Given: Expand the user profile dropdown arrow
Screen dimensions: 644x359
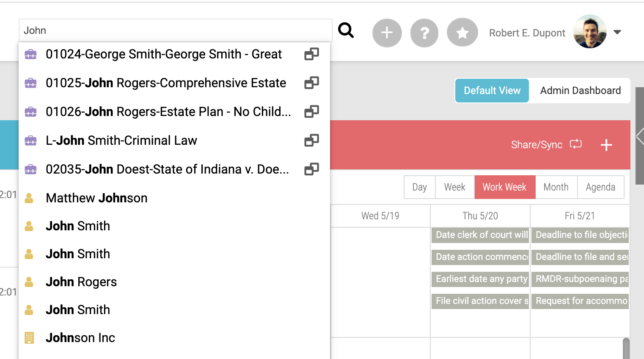Looking at the screenshot, I should coord(617,32).
